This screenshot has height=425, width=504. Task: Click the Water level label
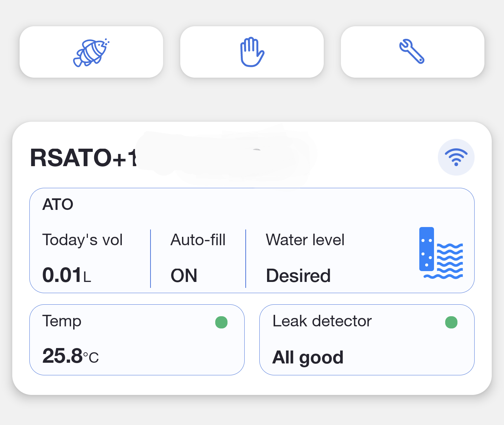(x=305, y=240)
